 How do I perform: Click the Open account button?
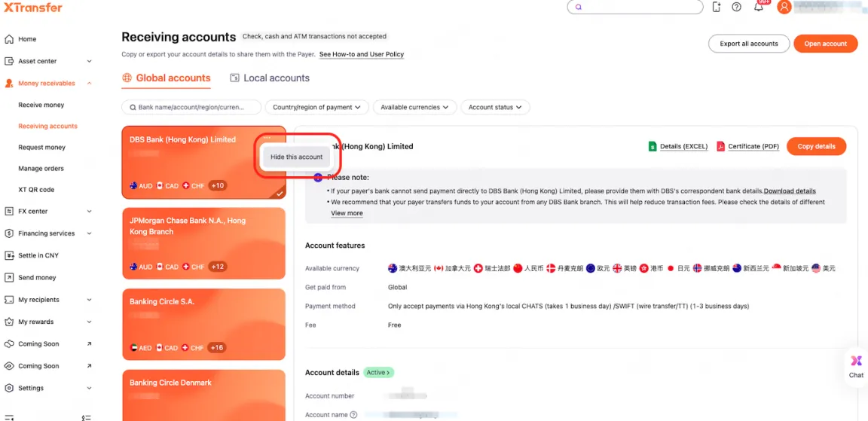tap(825, 44)
